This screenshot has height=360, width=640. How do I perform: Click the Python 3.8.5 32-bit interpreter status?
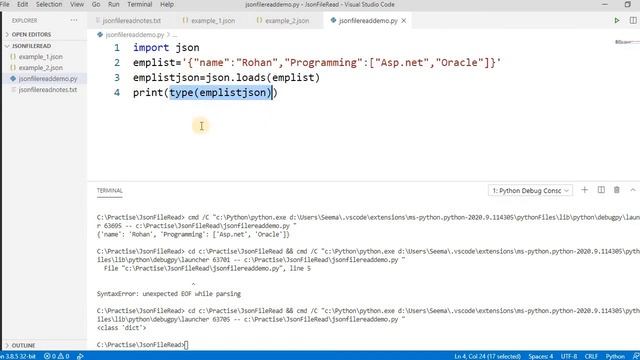tap(18, 356)
